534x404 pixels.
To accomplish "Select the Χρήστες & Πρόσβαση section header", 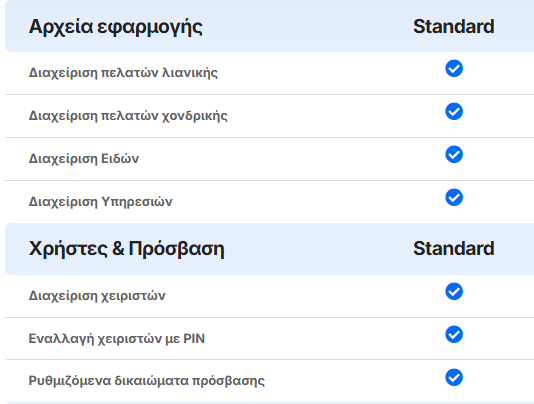I will [269, 249].
